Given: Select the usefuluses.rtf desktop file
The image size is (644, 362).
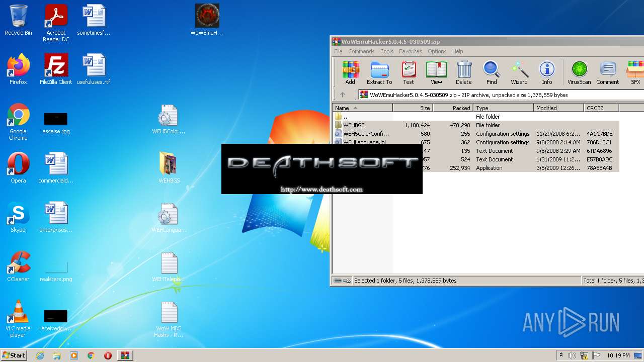Looking at the screenshot, I should [94, 69].
